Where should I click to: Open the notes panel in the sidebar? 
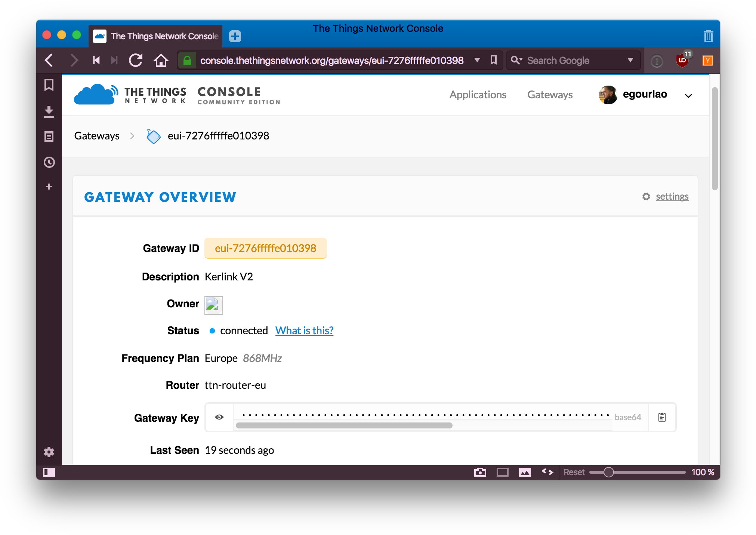[49, 136]
